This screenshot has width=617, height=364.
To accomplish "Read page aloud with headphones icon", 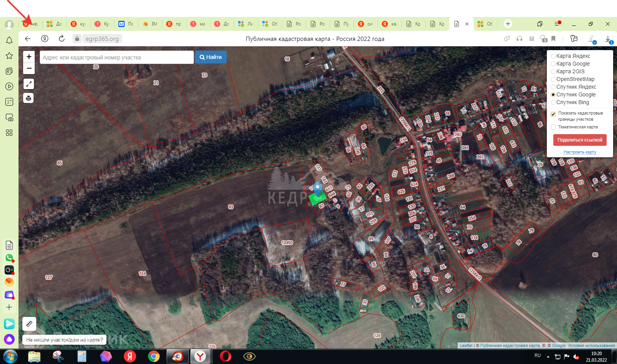I will pos(519,39).
